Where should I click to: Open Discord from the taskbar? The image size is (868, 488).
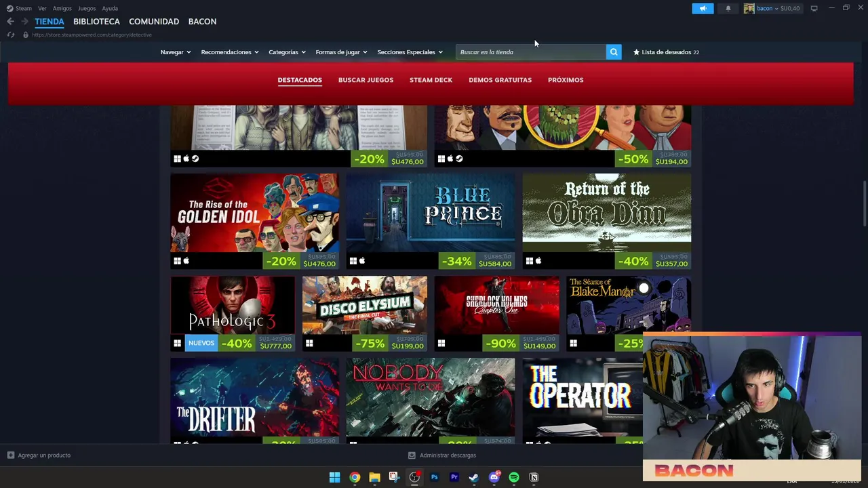coord(494,477)
